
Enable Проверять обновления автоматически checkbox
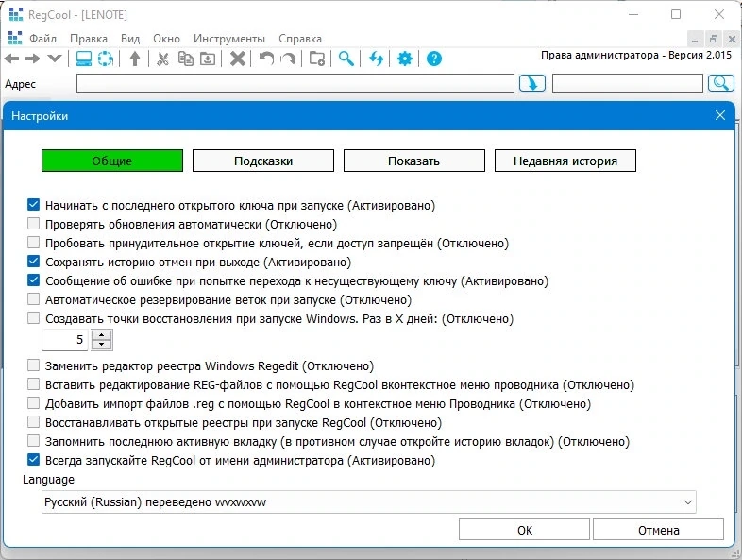(34, 224)
